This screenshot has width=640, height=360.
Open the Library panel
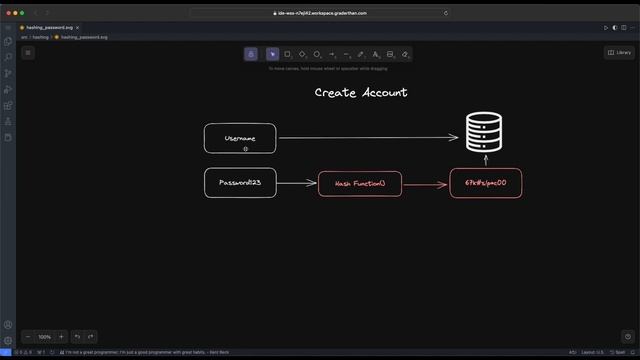tap(619, 53)
